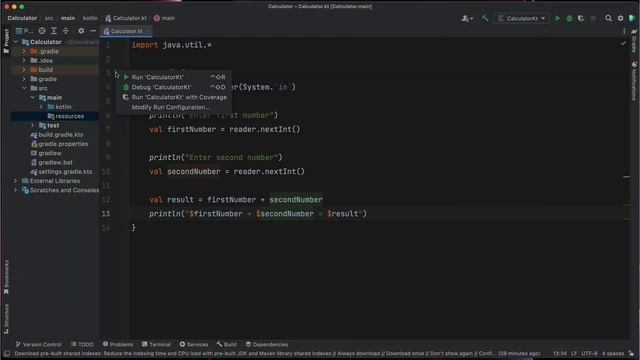The width and height of the screenshot is (640, 360).
Task: Expand the .gradle folder
Action: click(24, 51)
